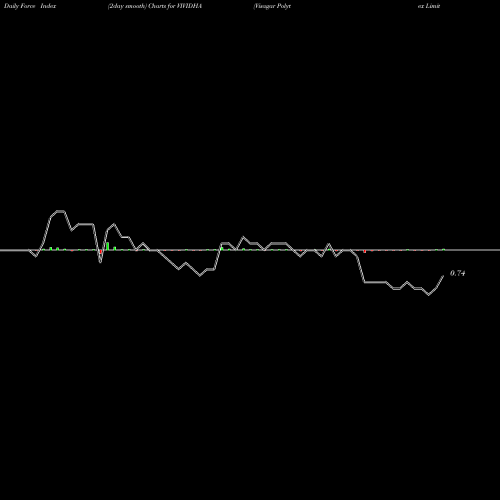Select the '(2day smooth) Charts for VIVIDHA' text
This screenshot has height=500, width=500.
point(155,6)
